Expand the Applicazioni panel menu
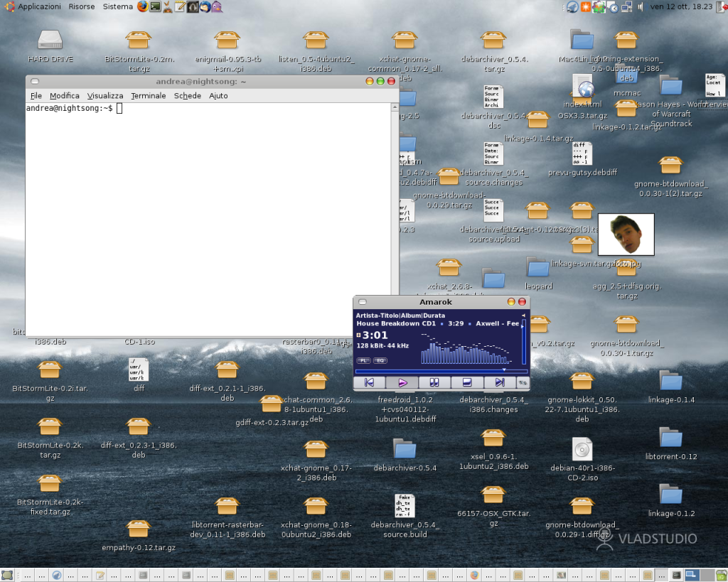Viewport: 728px width, 582px height. tap(39, 6)
